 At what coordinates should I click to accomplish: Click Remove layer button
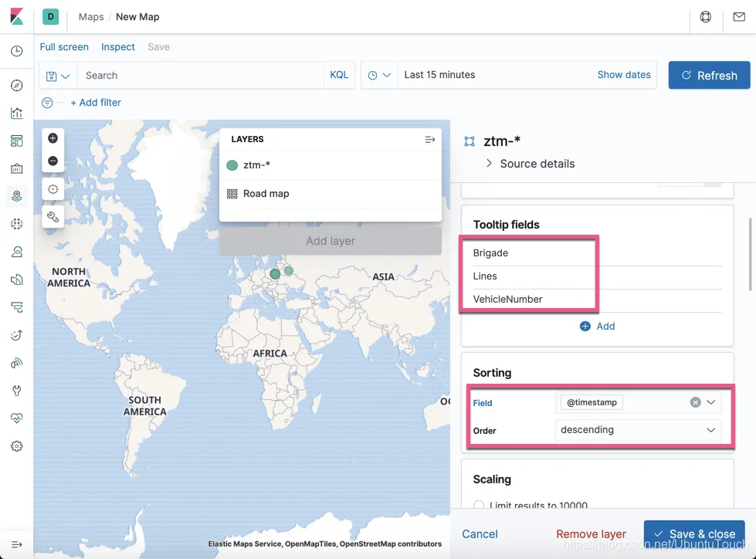point(591,534)
